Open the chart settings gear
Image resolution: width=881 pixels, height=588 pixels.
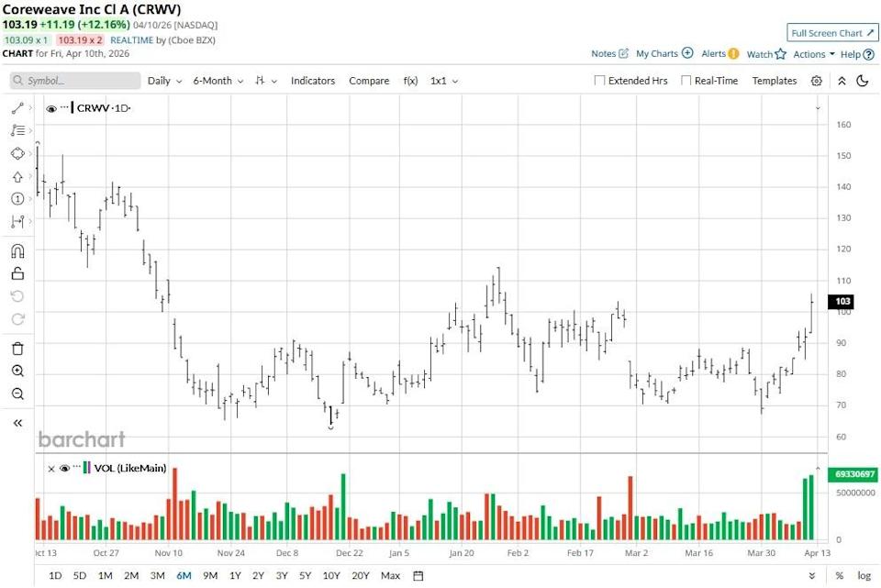coord(816,81)
